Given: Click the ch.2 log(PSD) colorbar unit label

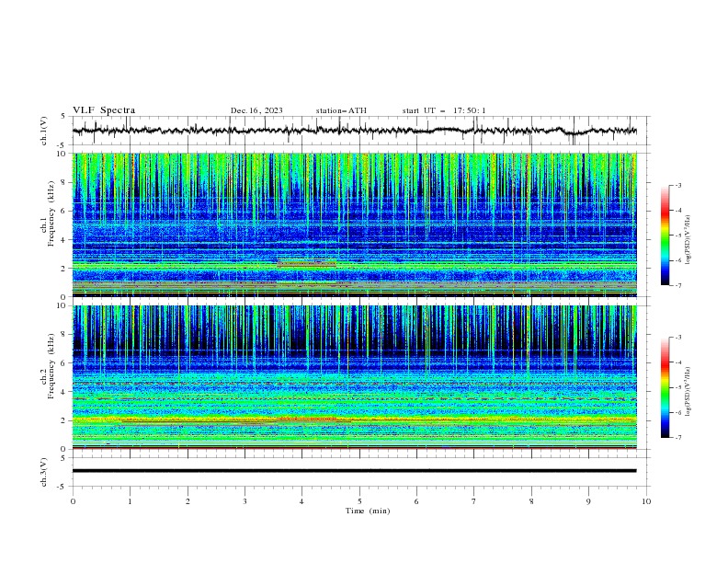Looking at the screenshot, I should (688, 392).
